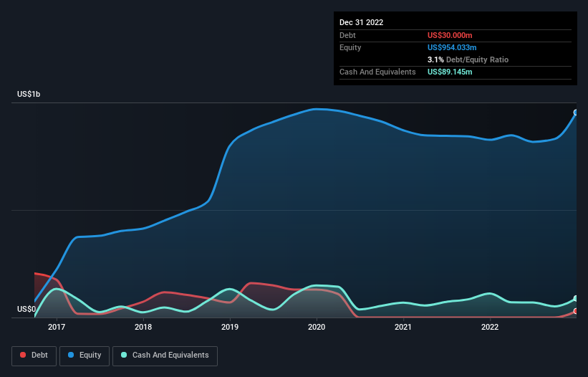The image size is (588, 377).
Task: Click the US$0 axis label
Action: coord(26,309)
